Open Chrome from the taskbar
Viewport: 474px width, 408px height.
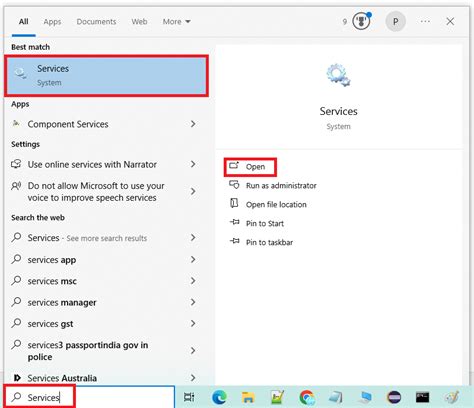(307, 397)
